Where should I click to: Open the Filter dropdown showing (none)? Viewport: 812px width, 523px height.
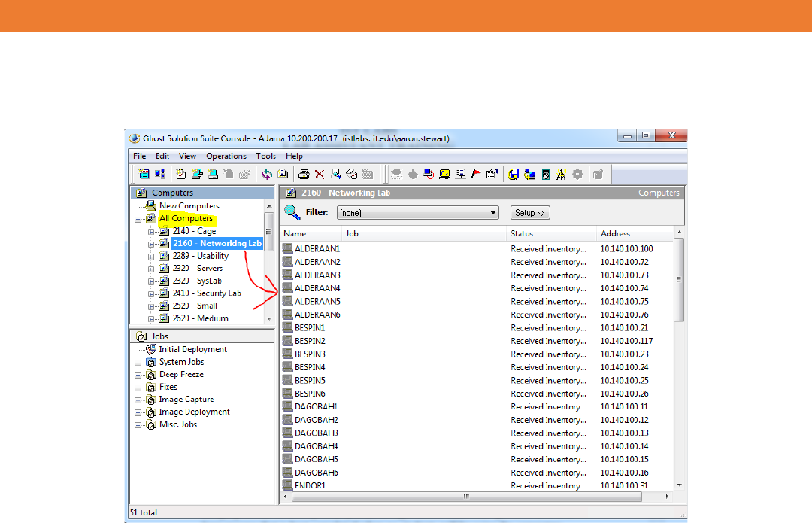point(418,212)
